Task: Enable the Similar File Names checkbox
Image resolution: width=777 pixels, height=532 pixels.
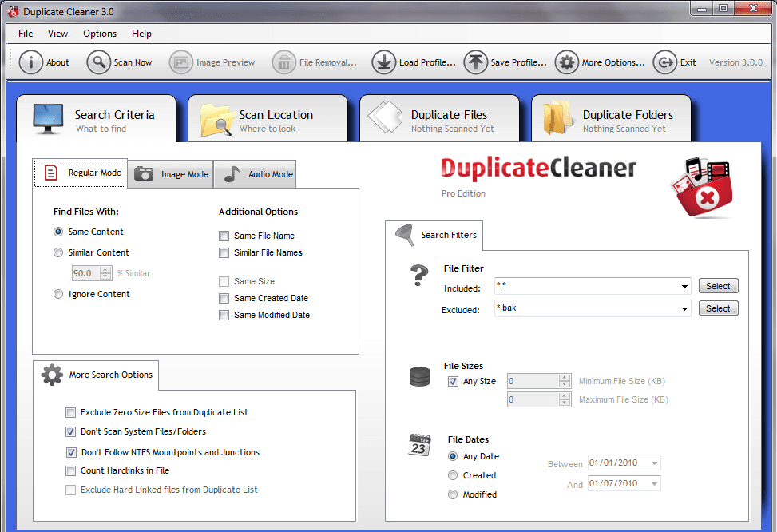Action: click(x=224, y=253)
